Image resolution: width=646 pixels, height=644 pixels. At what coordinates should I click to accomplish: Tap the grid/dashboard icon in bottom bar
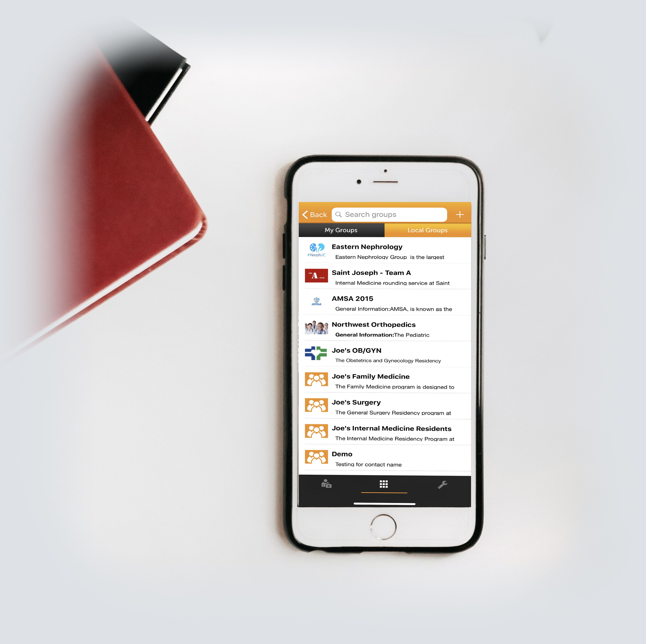pos(384,485)
